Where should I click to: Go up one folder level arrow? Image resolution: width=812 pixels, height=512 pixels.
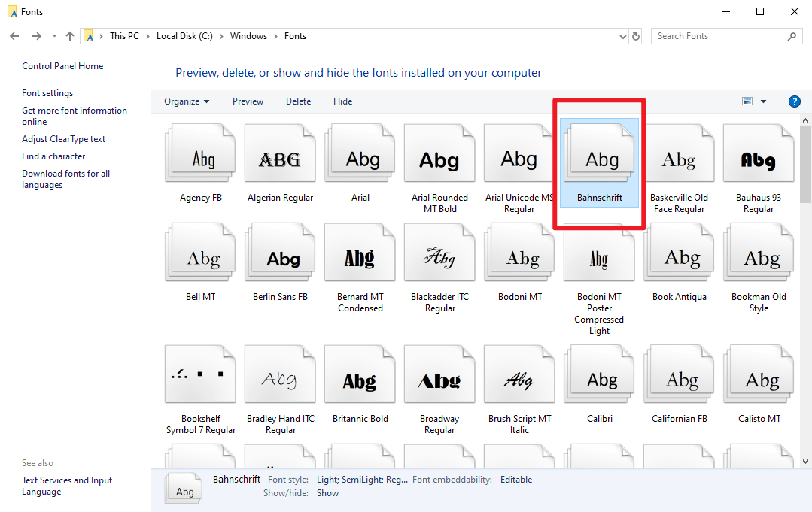click(70, 36)
